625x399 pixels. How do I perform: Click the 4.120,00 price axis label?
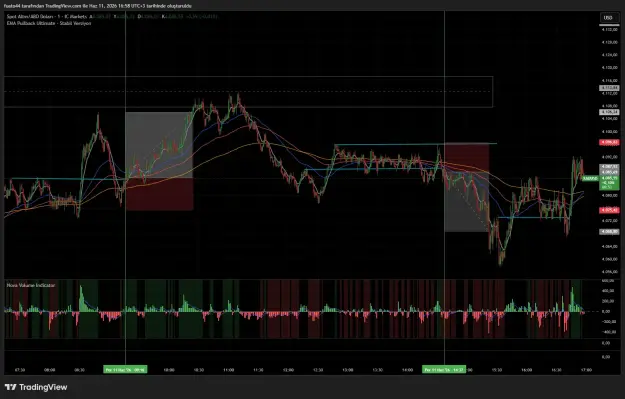coord(610,68)
